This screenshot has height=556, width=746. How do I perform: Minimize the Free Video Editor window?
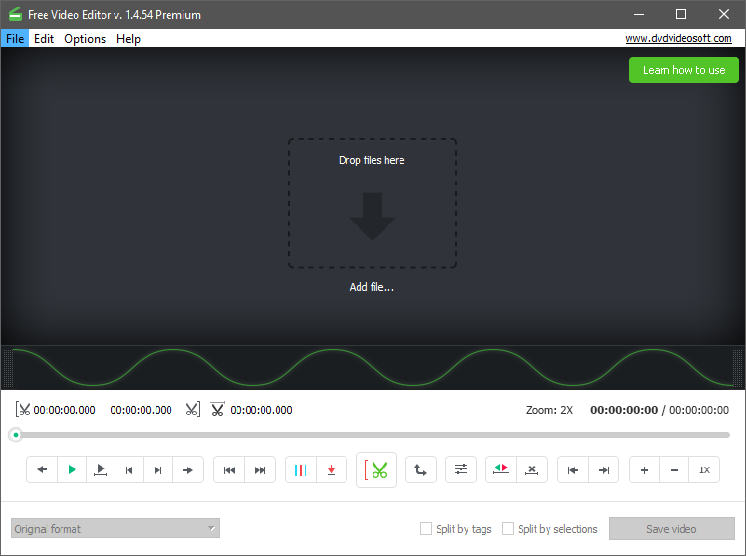(639, 14)
